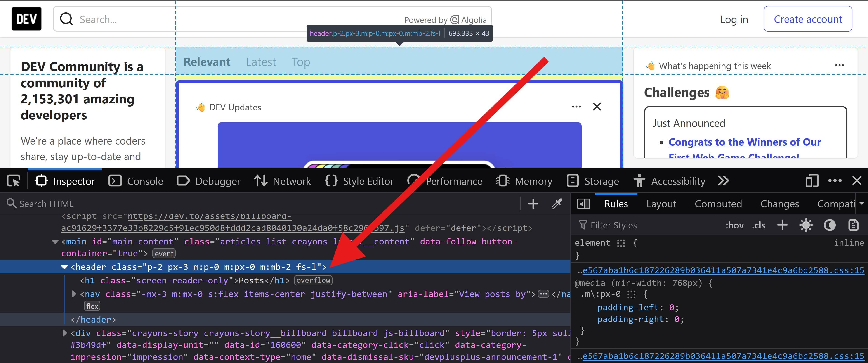The height and width of the screenshot is (363, 868).
Task: Expand sidebar tabs overflow dropdown arrow
Action: pos(862,203)
